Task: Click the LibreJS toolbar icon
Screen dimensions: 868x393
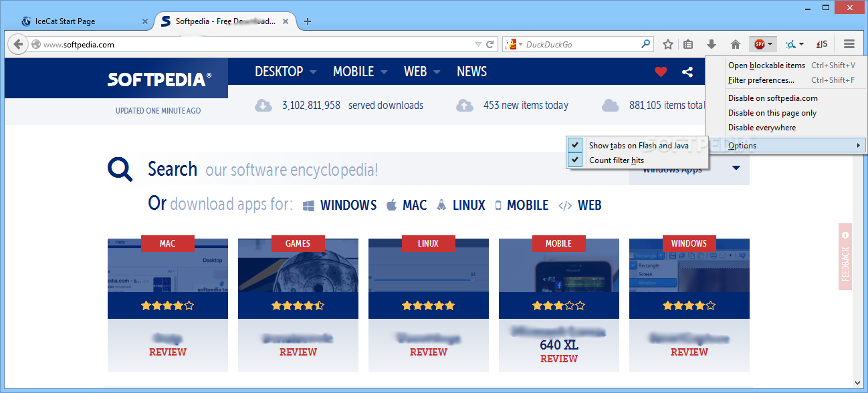Action: [x=822, y=45]
